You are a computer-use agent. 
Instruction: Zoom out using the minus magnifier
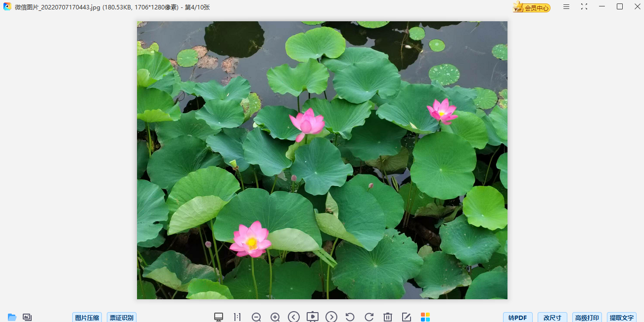[x=256, y=317]
